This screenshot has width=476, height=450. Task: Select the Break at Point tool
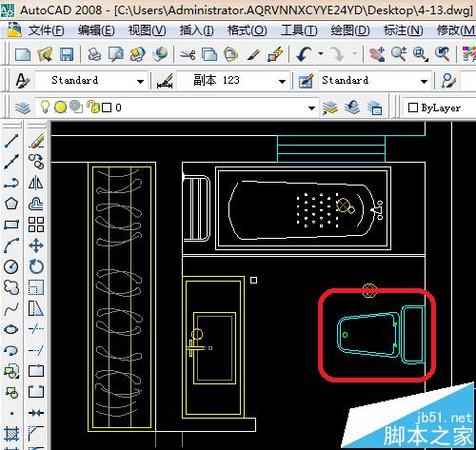(36, 371)
